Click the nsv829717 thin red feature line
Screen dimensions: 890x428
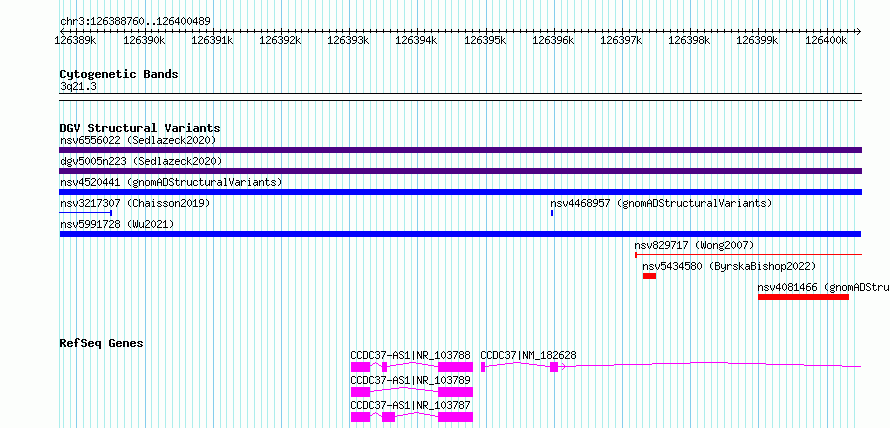(749, 255)
